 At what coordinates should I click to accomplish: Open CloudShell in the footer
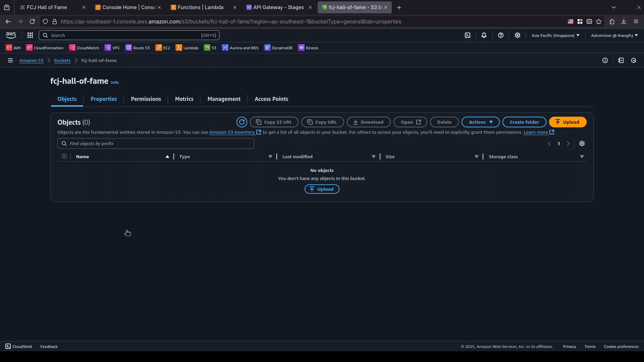19,347
